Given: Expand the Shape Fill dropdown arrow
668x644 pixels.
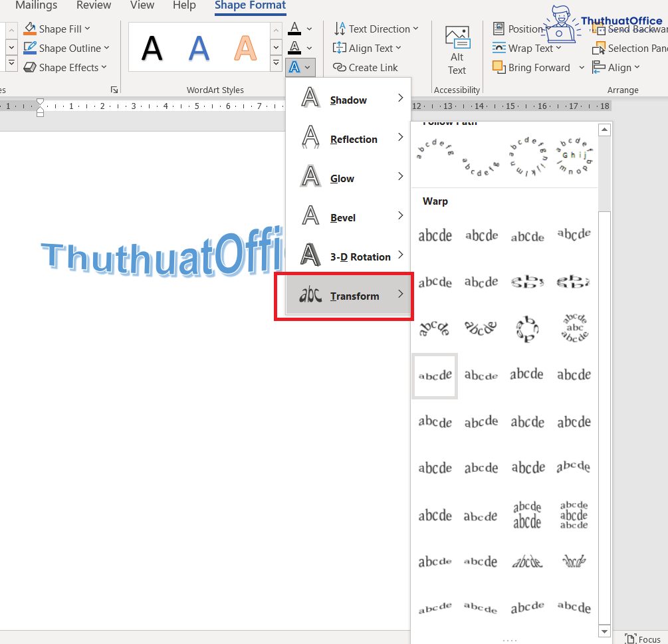Looking at the screenshot, I should (87, 29).
